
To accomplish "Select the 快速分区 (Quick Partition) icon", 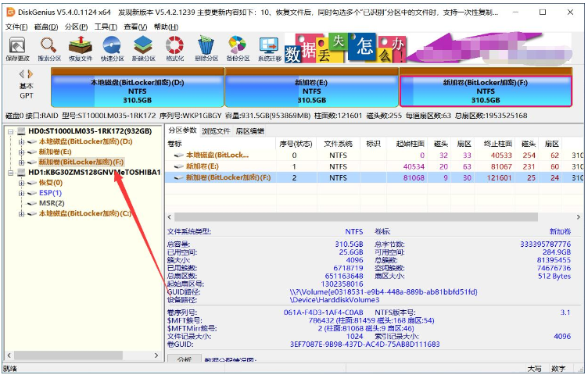I will coord(112,48).
